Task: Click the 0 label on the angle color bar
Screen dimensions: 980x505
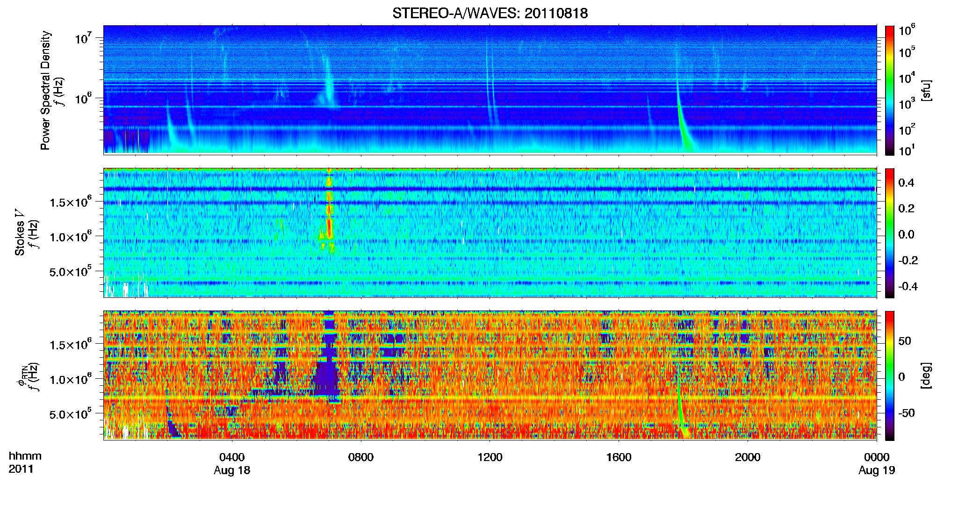Action: click(x=902, y=376)
